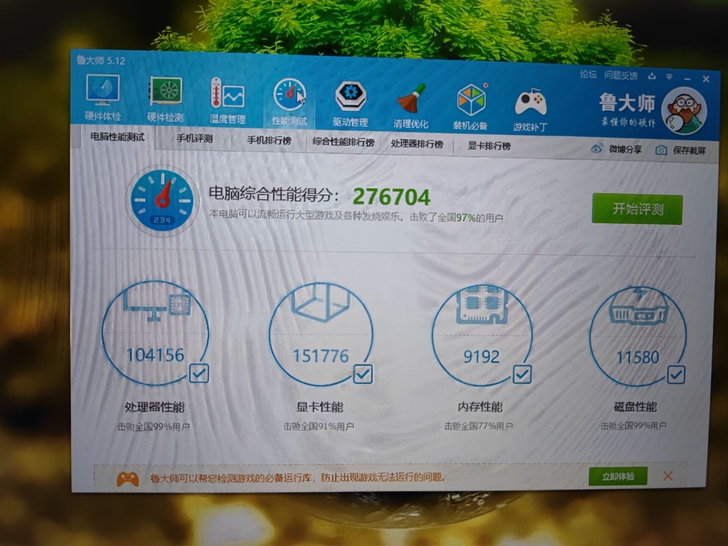Click the skin icon next to 问题反馈

click(x=652, y=76)
